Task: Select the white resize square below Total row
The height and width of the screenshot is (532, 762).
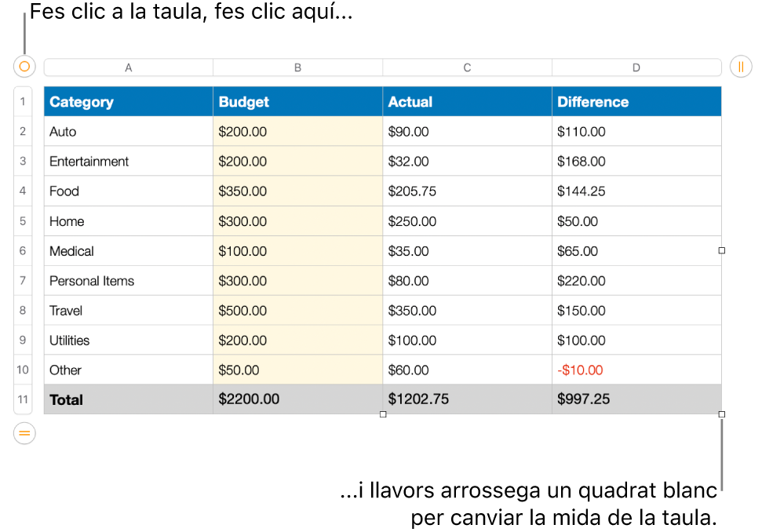Action: 384,414
